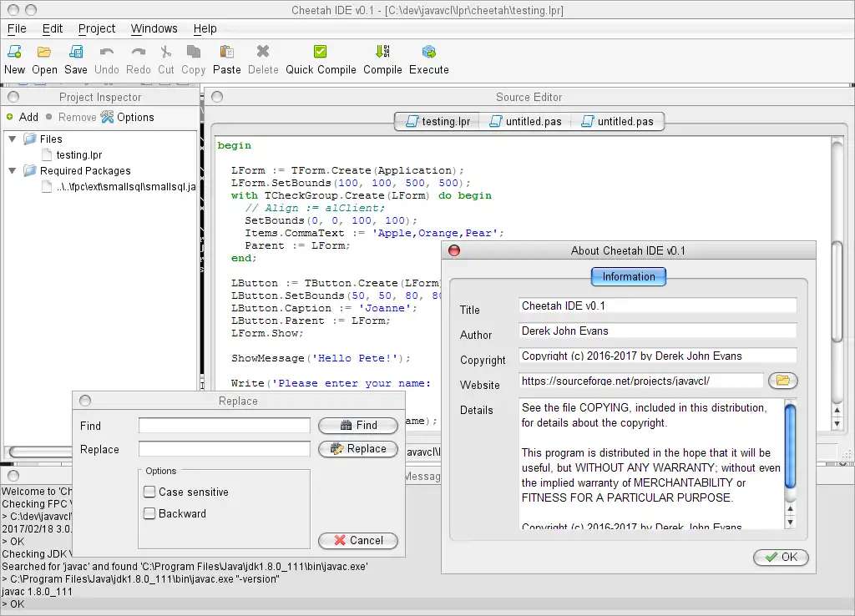Click the Details scrollbar down arrow
This screenshot has width=855, height=616.
790,523
